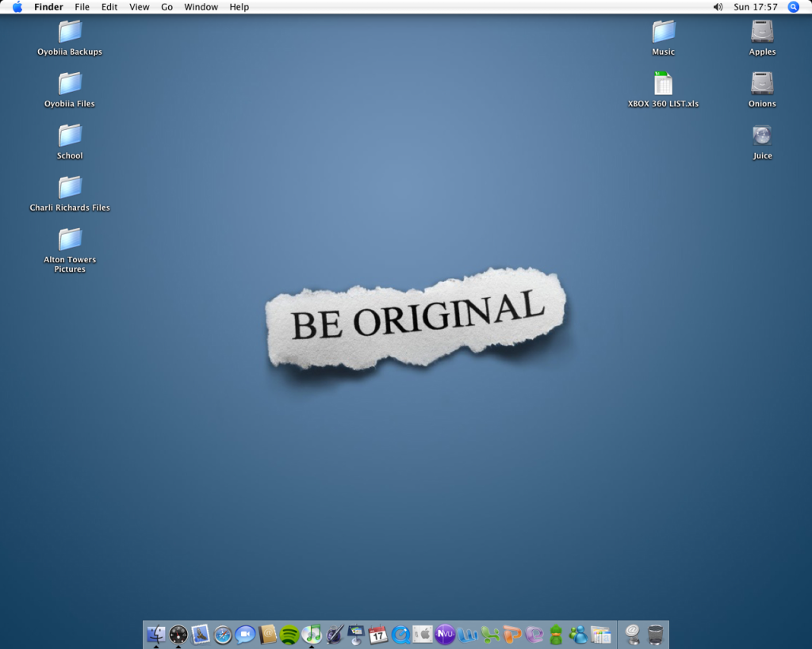Viewport: 812px width, 649px height.
Task: Select the Onions hard drive
Action: point(762,90)
